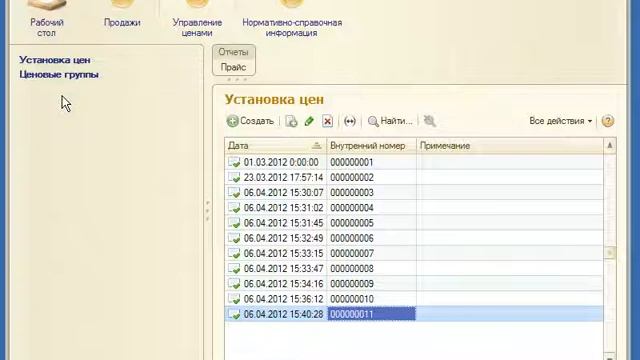Viewport: 640px width, 360px height.
Task: Click number cell 000000009
Action: pos(371,284)
